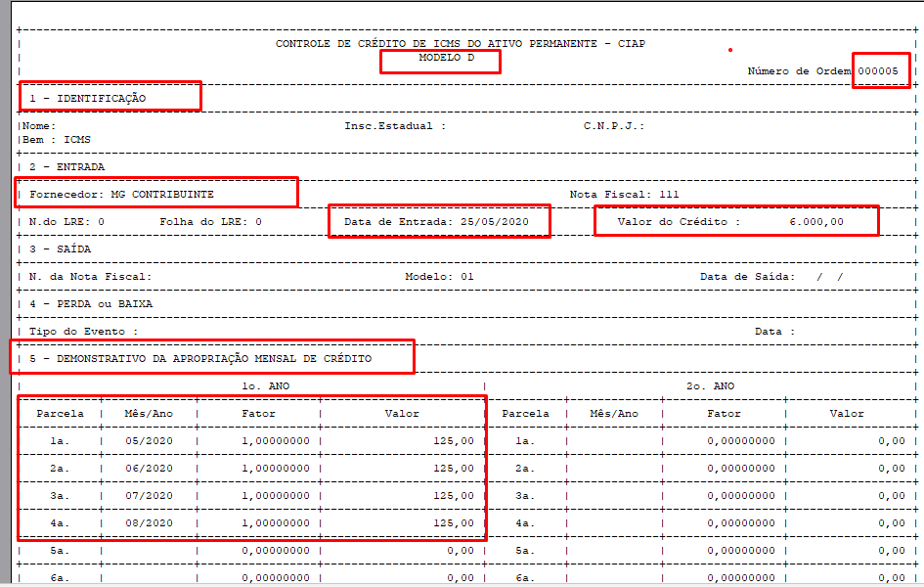The image size is (924, 587).
Task: Click the Parcela header under 2o. ANO
Action: [525, 414]
